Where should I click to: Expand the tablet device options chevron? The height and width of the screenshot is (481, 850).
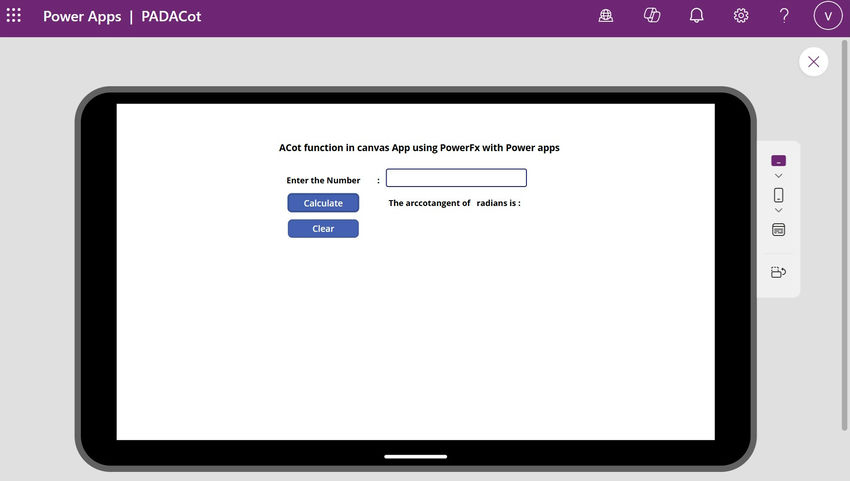click(778, 176)
